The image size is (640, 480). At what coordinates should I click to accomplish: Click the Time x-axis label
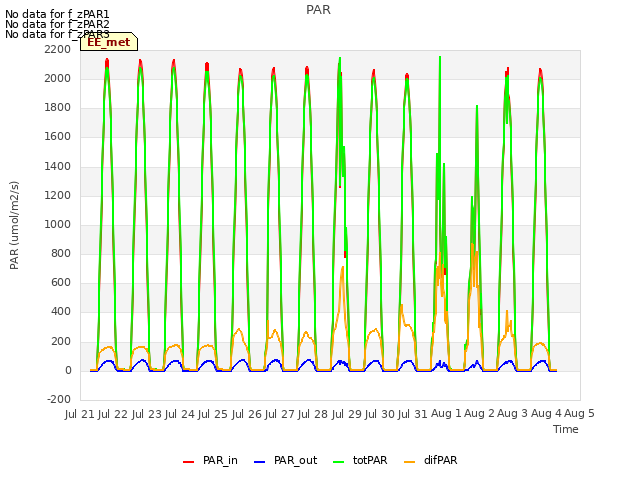pos(566,429)
